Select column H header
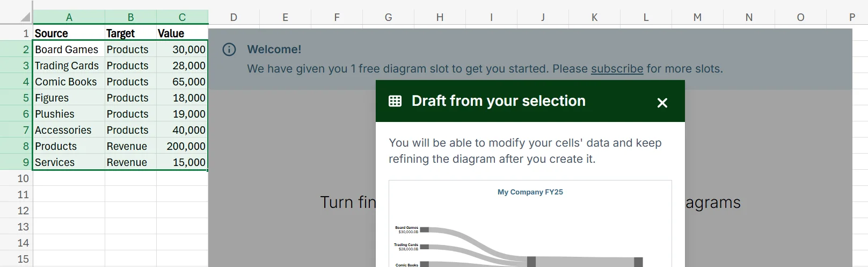The image size is (868, 267). (x=440, y=17)
